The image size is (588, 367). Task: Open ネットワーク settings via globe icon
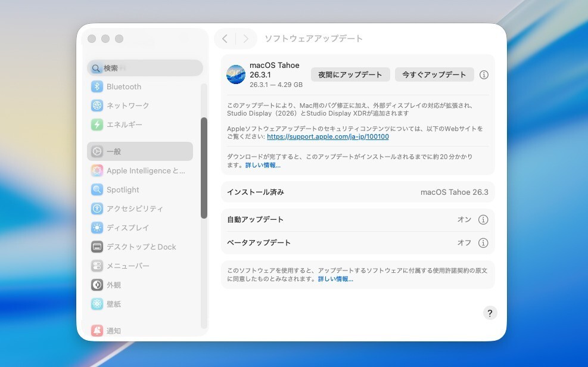pyautogui.click(x=97, y=106)
